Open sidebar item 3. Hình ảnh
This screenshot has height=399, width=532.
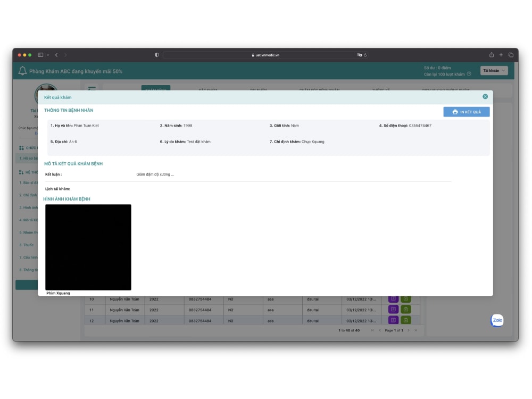click(28, 207)
